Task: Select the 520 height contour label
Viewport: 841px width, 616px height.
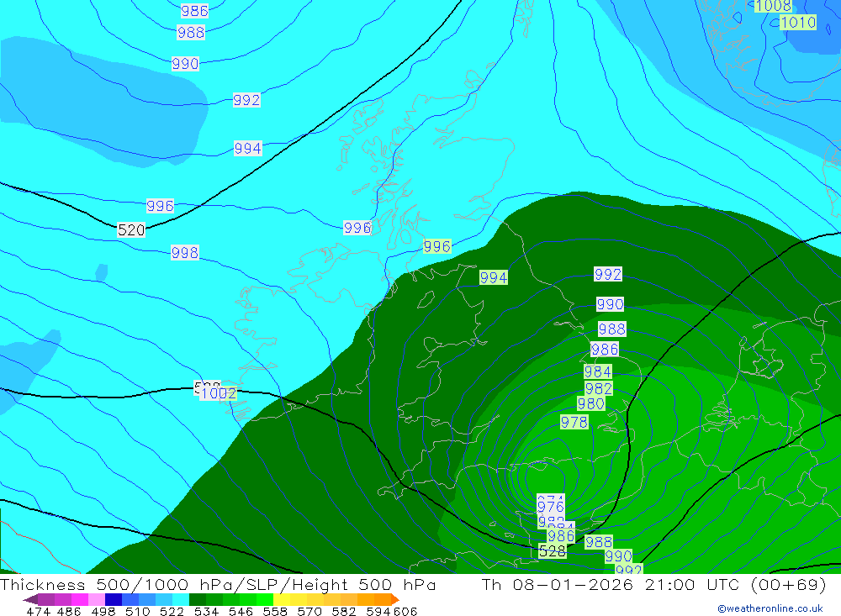Action: tap(131, 230)
